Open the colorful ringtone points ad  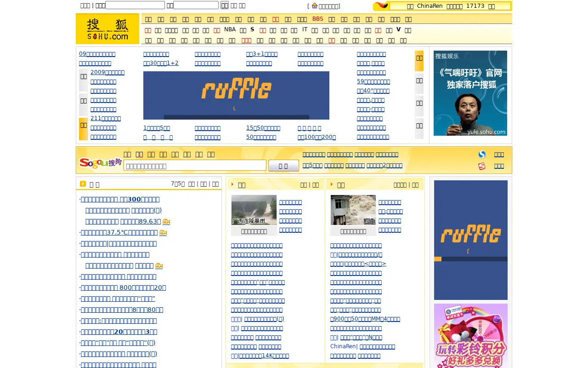click(471, 336)
